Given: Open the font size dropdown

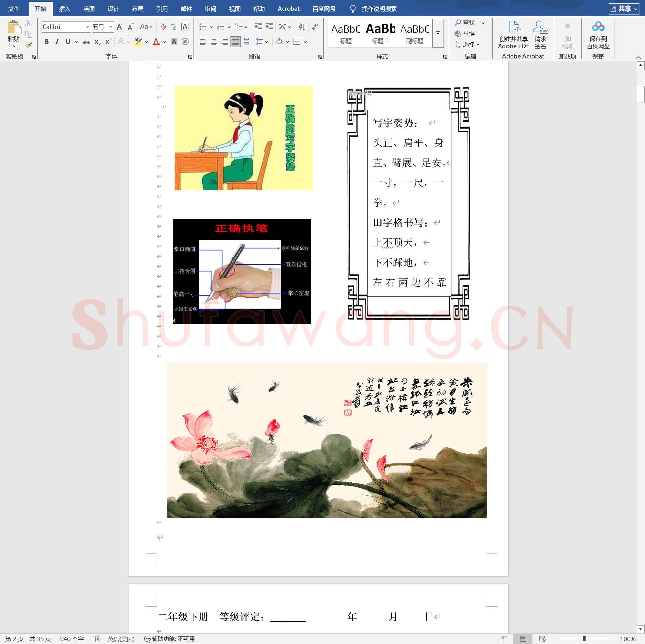Looking at the screenshot, I should 110,27.
